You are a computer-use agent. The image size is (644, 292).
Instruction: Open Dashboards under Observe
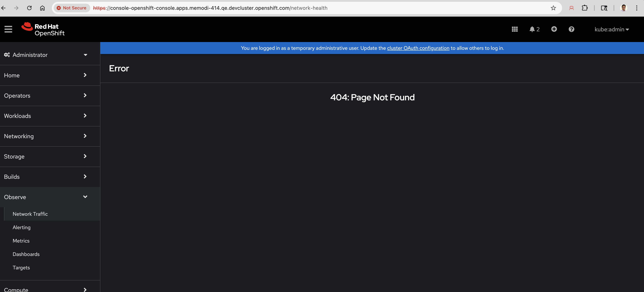click(26, 254)
